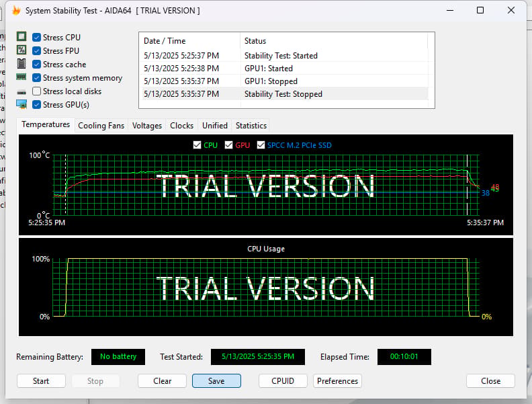Click the Elapsed Time value 00:10:01
Image resolution: width=532 pixels, height=404 pixels.
[x=404, y=356]
